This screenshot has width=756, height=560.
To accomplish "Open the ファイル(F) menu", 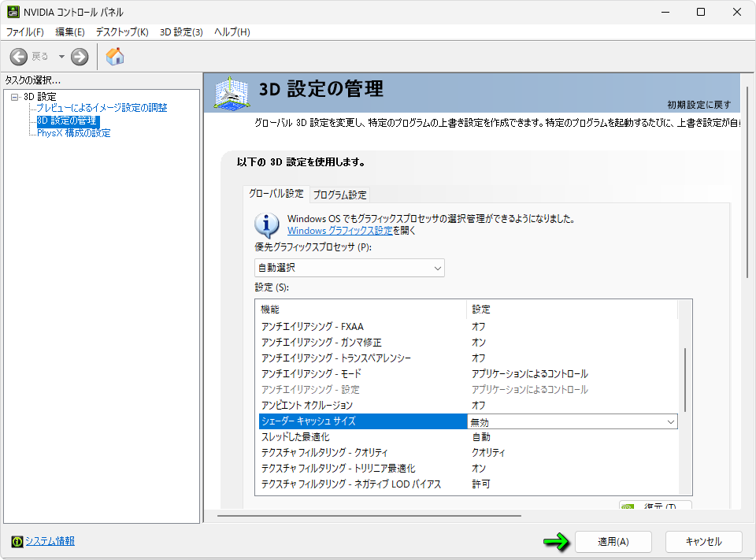I will (x=24, y=32).
